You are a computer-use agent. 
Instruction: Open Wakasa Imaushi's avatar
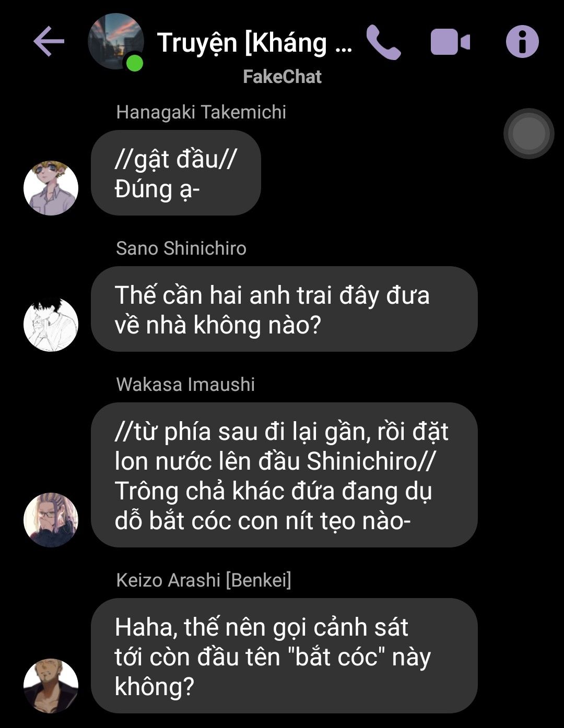51,520
